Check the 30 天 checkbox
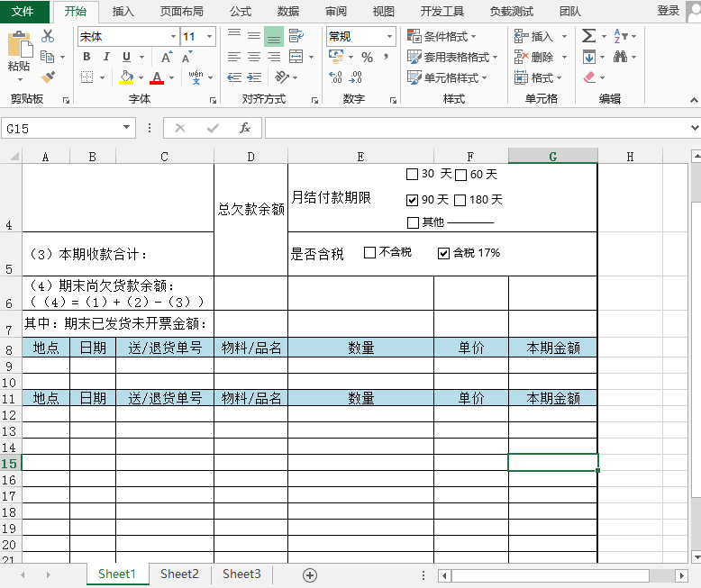Image resolution: width=701 pixels, height=588 pixels. click(412, 175)
